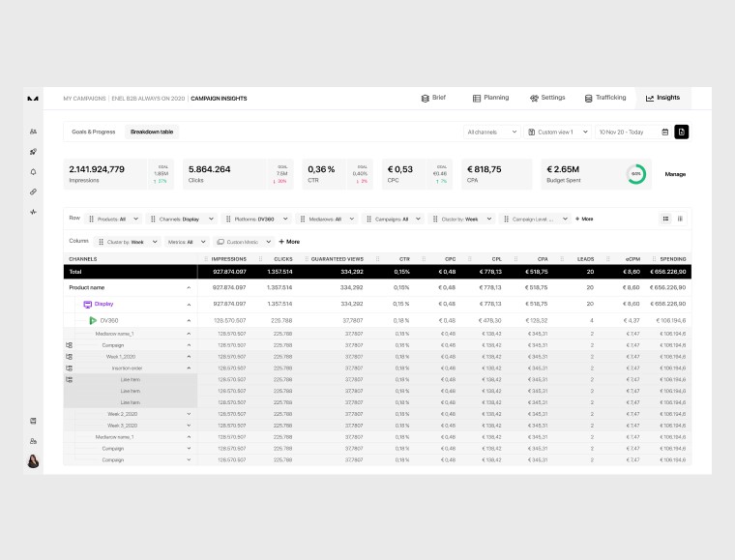Click the green DV360 platform icon
The width and height of the screenshot is (735, 560).
click(93, 320)
